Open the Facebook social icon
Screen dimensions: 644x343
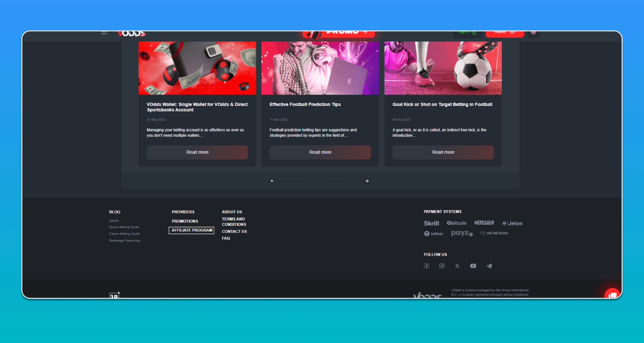(x=426, y=266)
